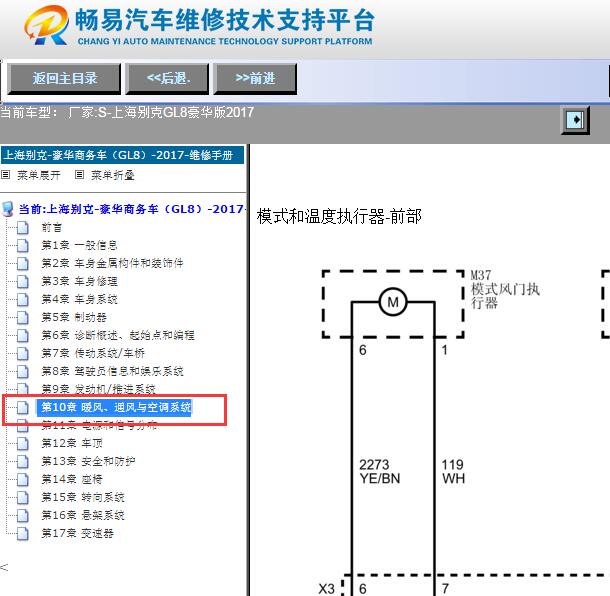Click the page icon beside 第4章 车身系统

tap(23, 299)
